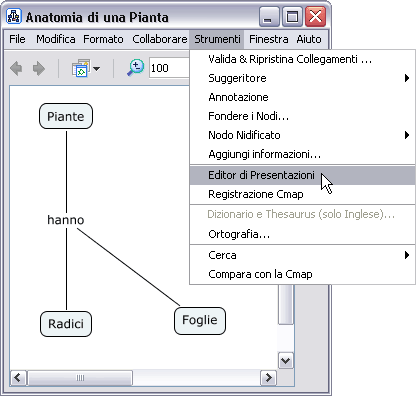Screen dimensions: 416x396
Task: Select the Piante concept node
Action: [x=66, y=116]
